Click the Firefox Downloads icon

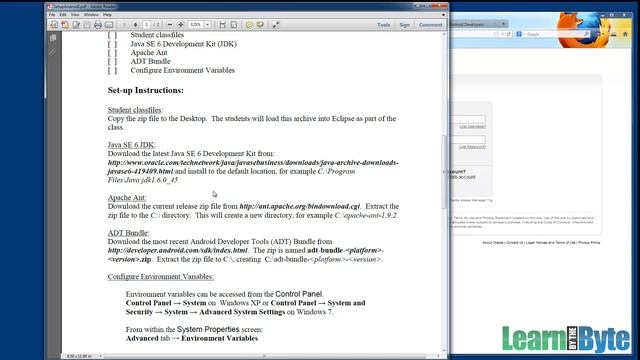tap(613, 34)
